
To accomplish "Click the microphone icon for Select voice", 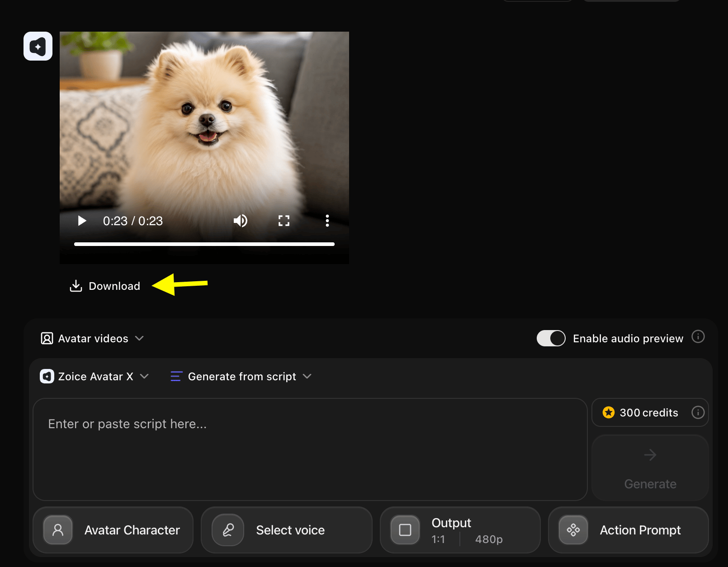I will [228, 530].
